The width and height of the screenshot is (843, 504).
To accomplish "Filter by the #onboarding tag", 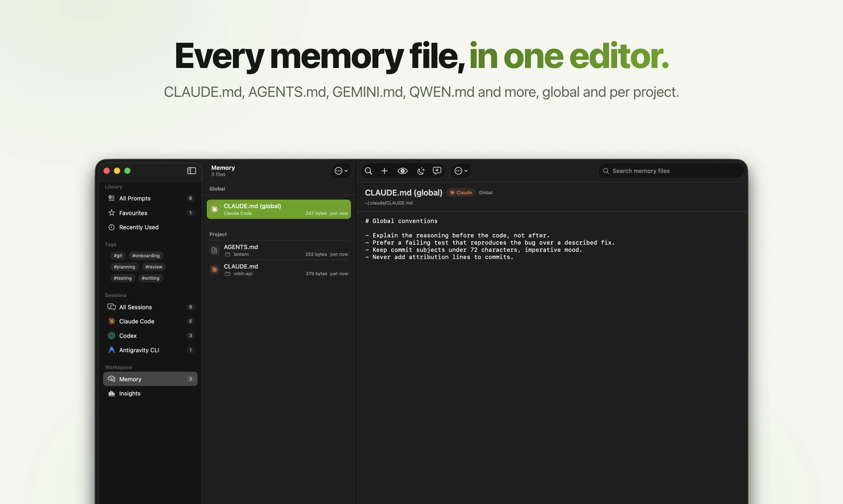I will [146, 256].
